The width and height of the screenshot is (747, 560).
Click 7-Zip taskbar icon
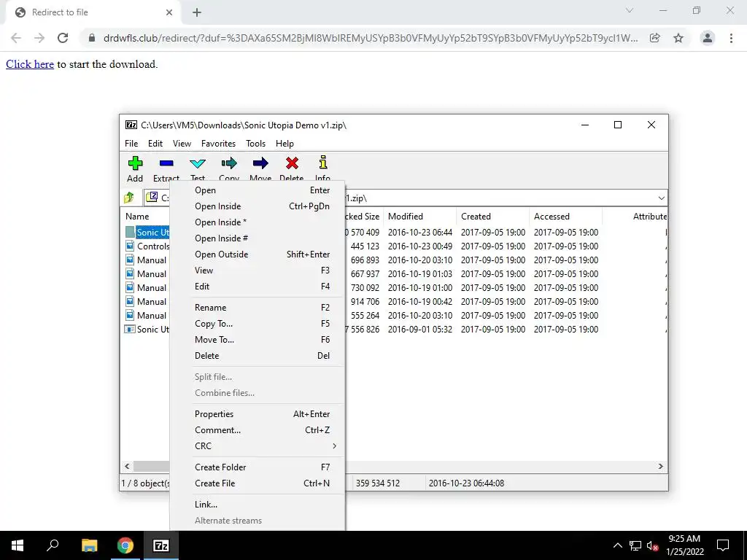coord(161,545)
